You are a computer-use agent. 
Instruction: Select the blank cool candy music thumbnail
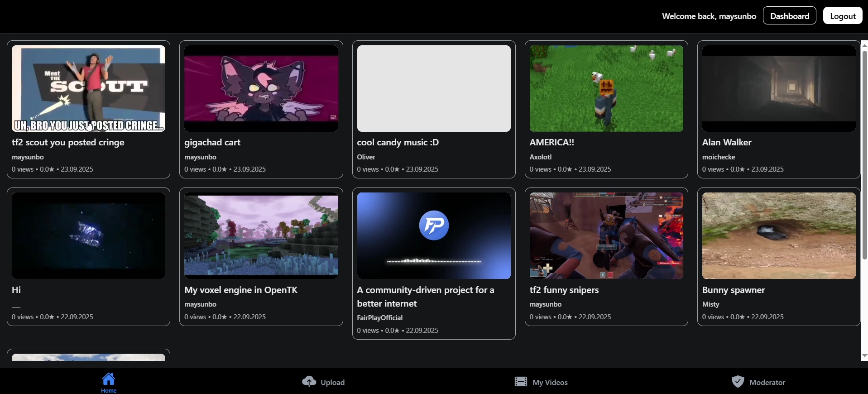pyautogui.click(x=434, y=88)
